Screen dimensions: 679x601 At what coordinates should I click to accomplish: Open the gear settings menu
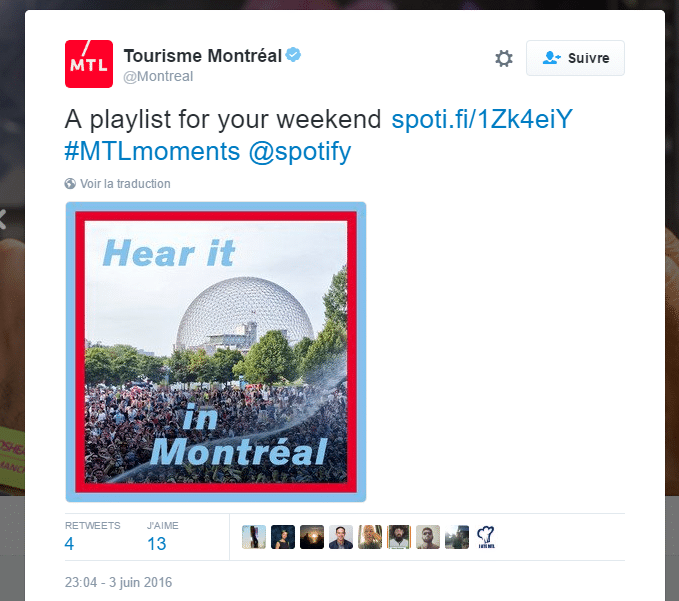pyautogui.click(x=504, y=58)
